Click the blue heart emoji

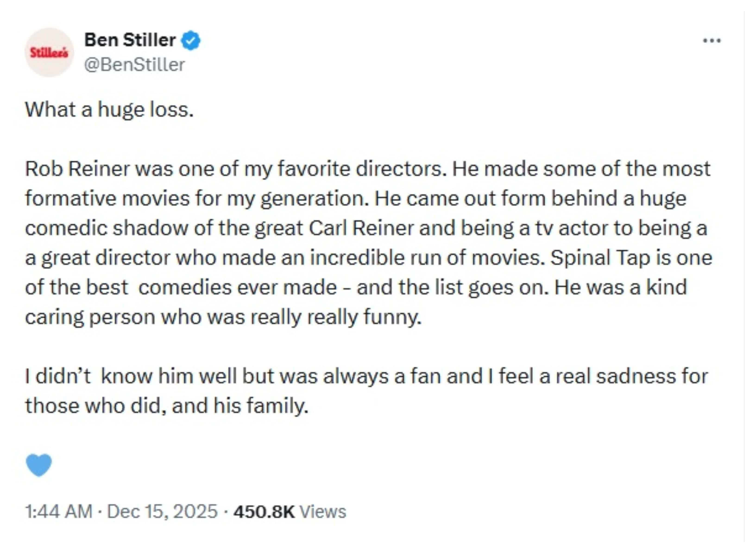pos(39,465)
